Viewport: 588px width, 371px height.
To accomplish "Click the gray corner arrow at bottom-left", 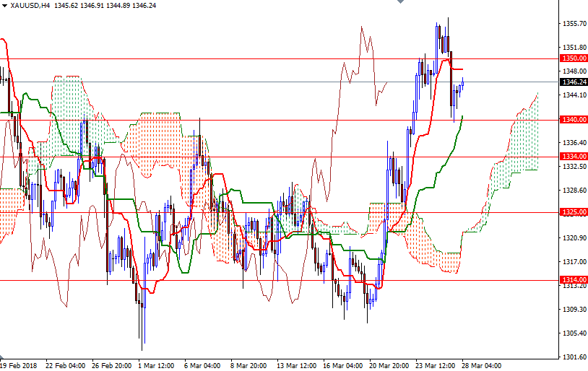I will tap(2, 357).
